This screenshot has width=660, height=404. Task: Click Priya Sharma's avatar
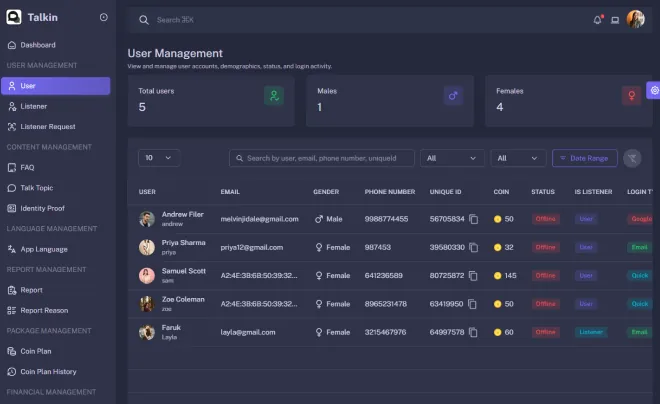[x=147, y=247]
